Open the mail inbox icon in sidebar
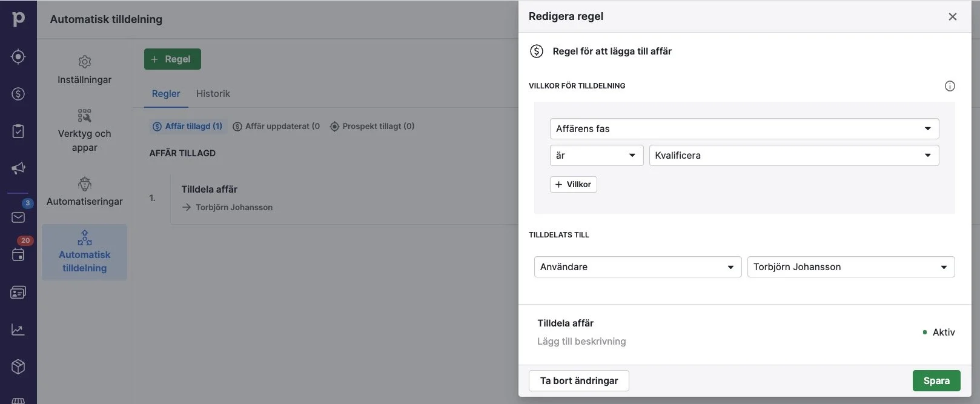 (x=18, y=217)
